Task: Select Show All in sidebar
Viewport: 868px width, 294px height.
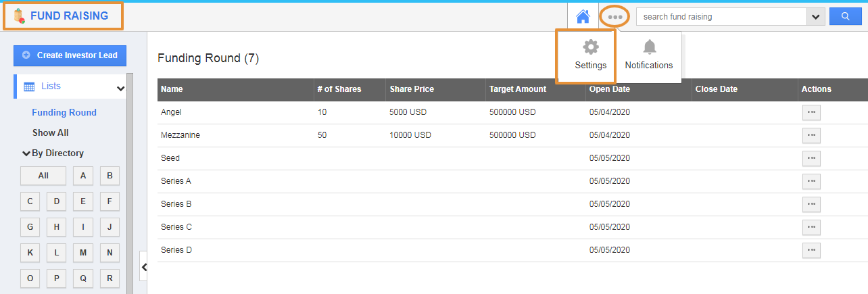Action: 51,133
